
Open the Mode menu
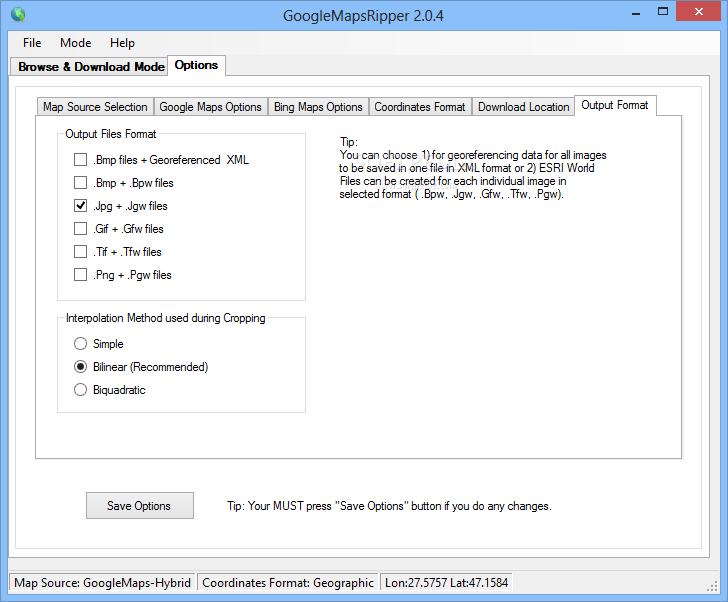[76, 43]
